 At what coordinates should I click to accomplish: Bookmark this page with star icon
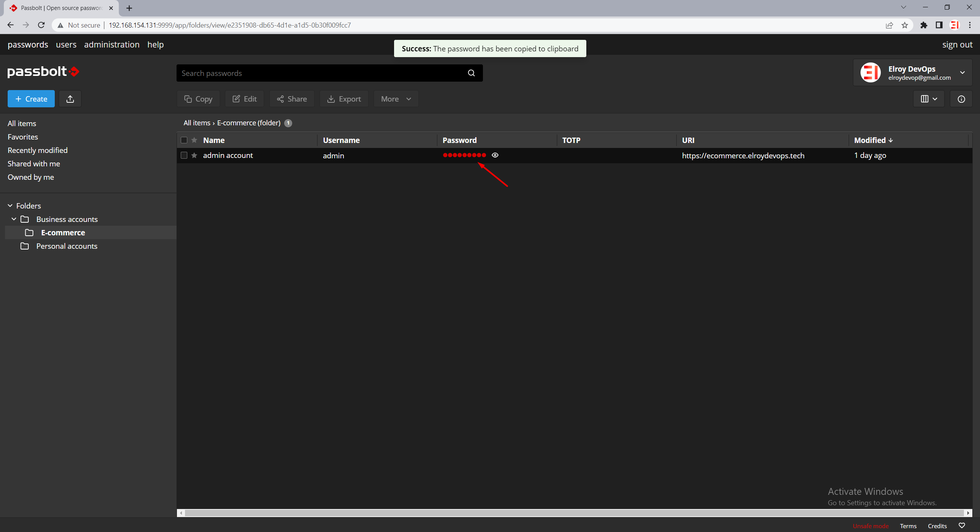click(905, 25)
